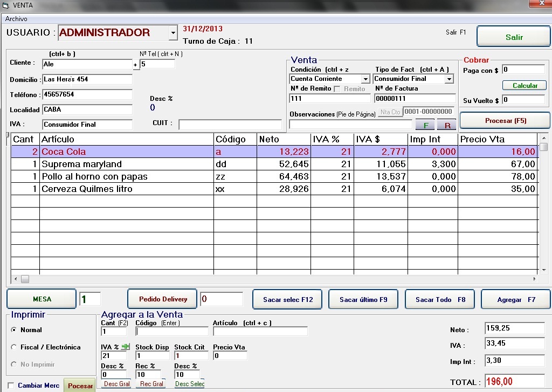The width and height of the screenshot is (552, 392).
Task: Click Sacar último F9 button
Action: [x=363, y=299]
